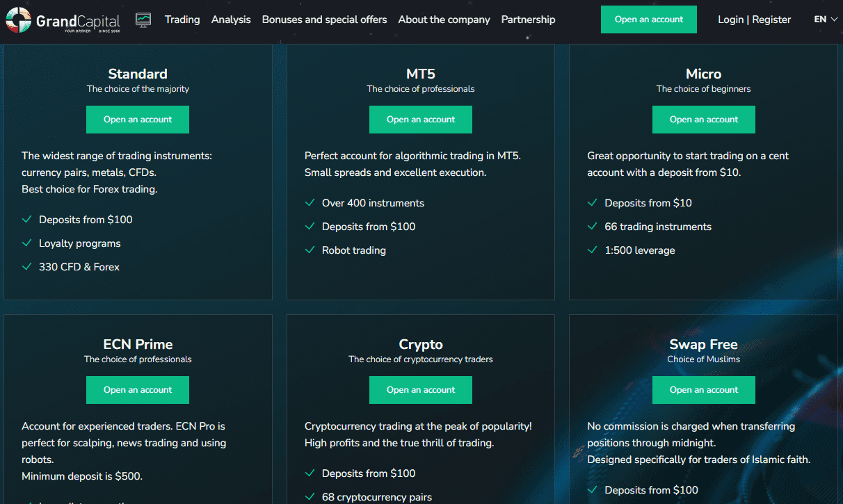Viewport: 843px width, 504px height.
Task: Open an account on the Crypto card
Action: 420,390
